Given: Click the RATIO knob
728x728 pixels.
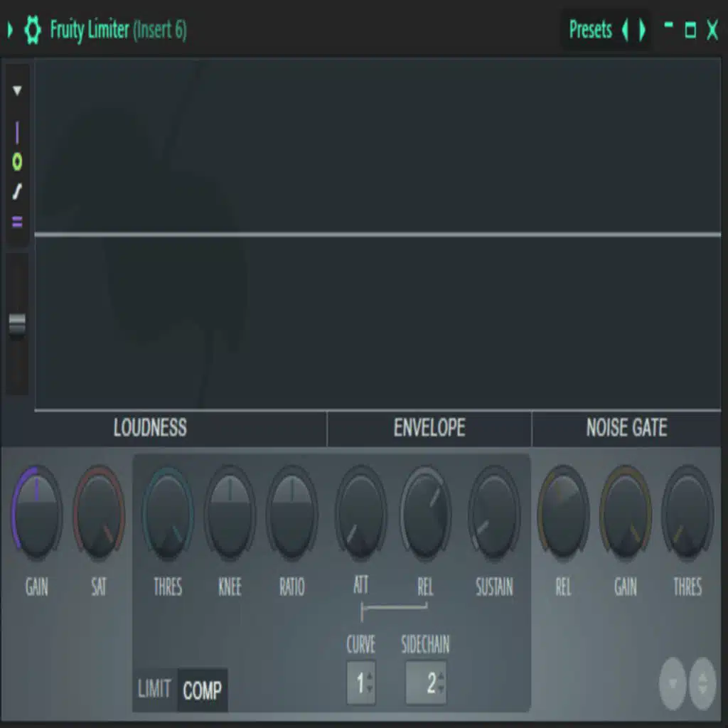Looking at the screenshot, I should [291, 512].
